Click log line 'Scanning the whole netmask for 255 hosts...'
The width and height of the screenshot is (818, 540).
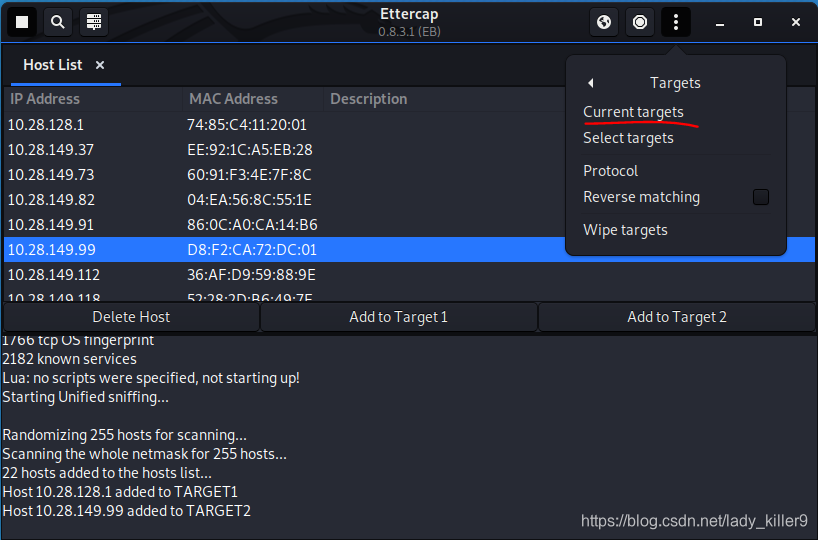click(145, 454)
